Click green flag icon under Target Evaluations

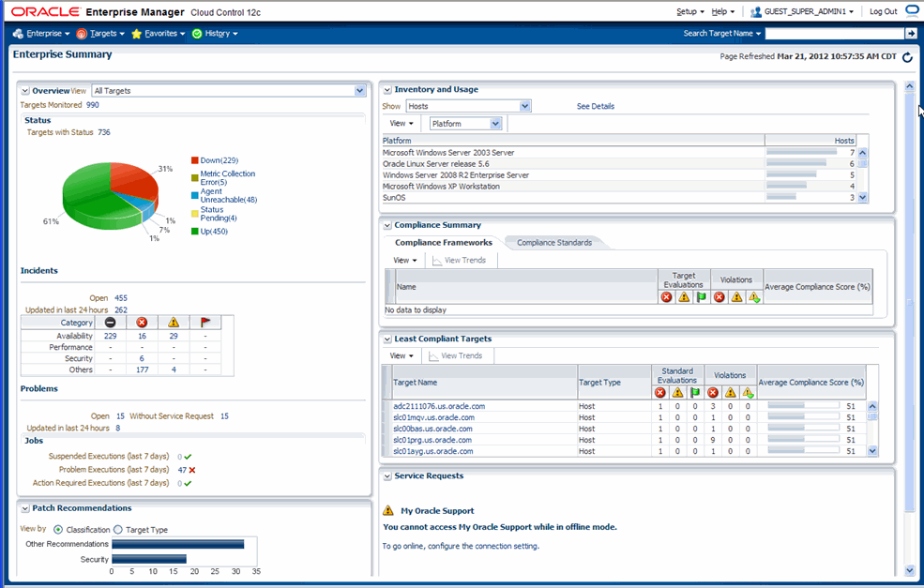702,297
